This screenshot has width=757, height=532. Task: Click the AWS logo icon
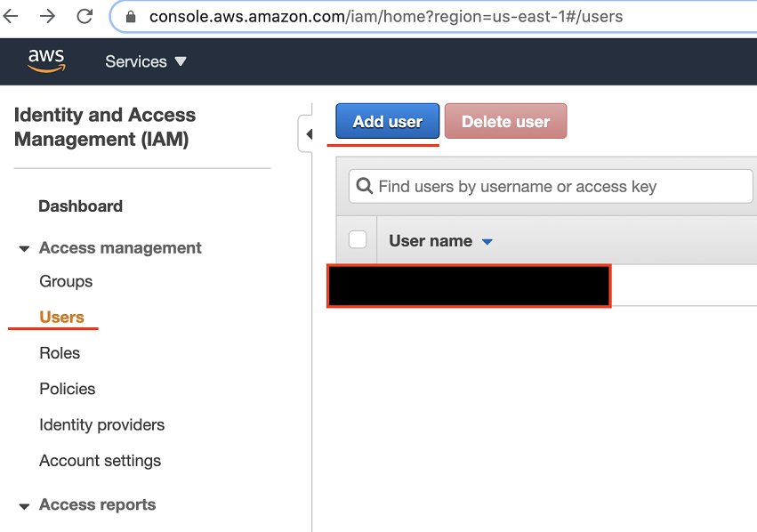click(x=45, y=60)
